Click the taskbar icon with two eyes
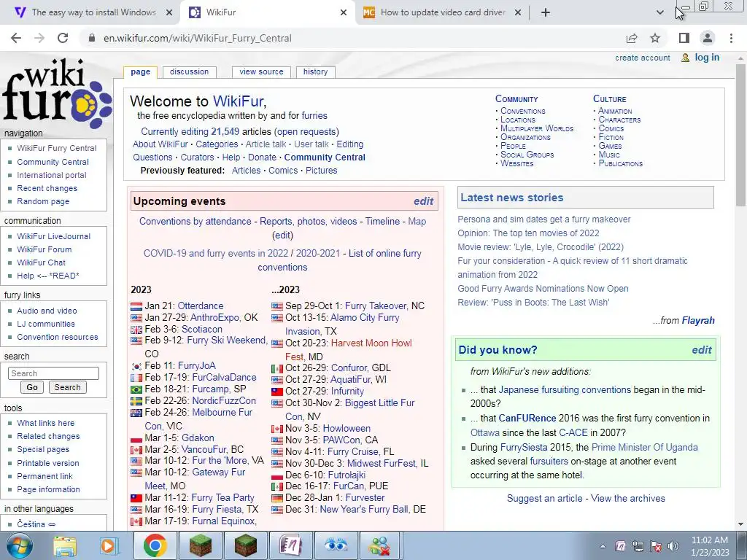Viewport: 747px width, 560px height. tap(336, 545)
